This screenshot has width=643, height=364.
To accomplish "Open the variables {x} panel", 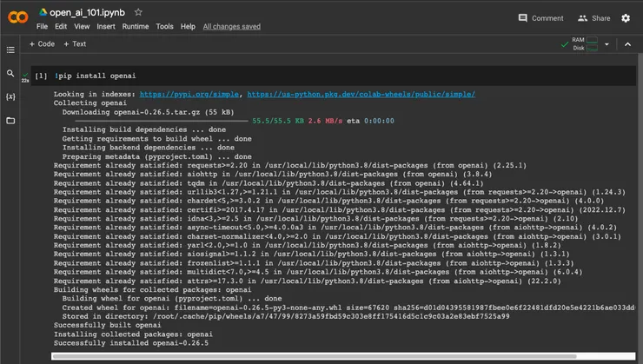I will click(x=10, y=96).
